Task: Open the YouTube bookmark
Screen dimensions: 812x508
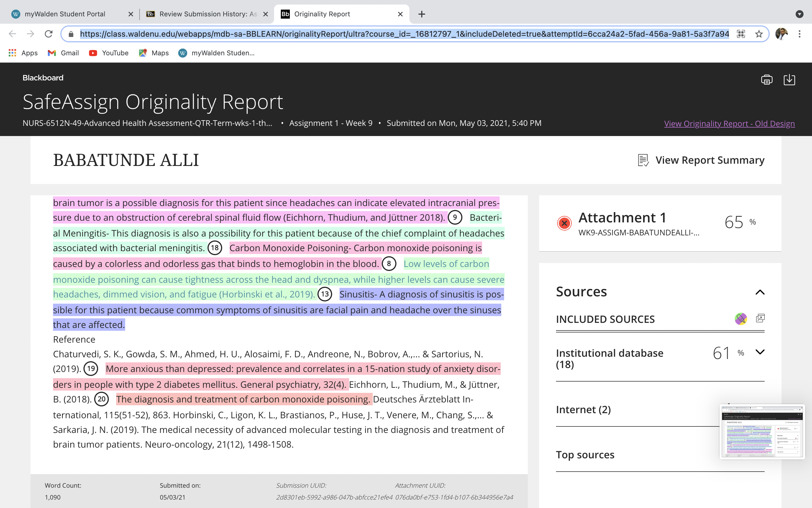Action: 109,53
